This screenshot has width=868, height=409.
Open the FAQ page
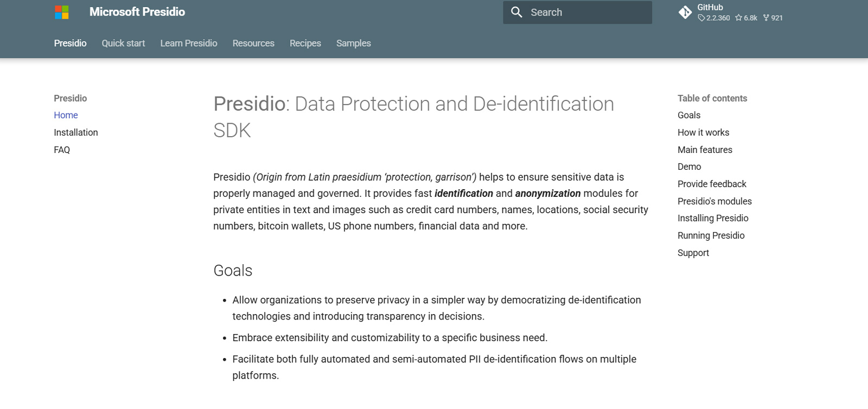coord(61,150)
